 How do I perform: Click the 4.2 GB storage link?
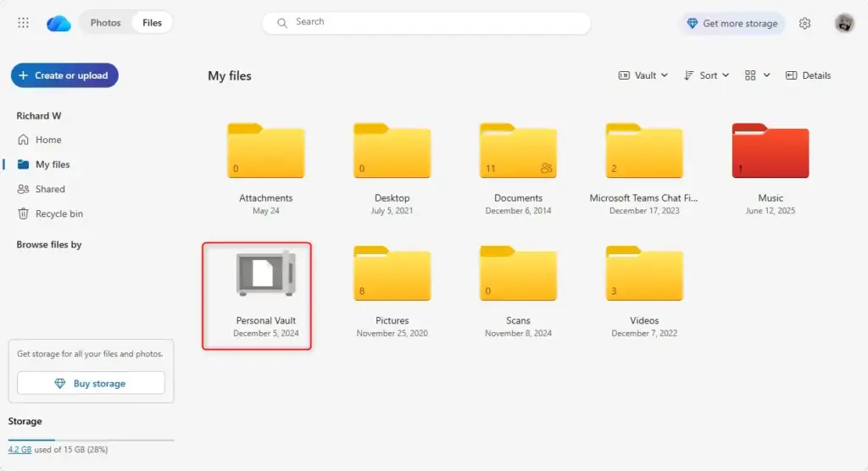(19, 450)
